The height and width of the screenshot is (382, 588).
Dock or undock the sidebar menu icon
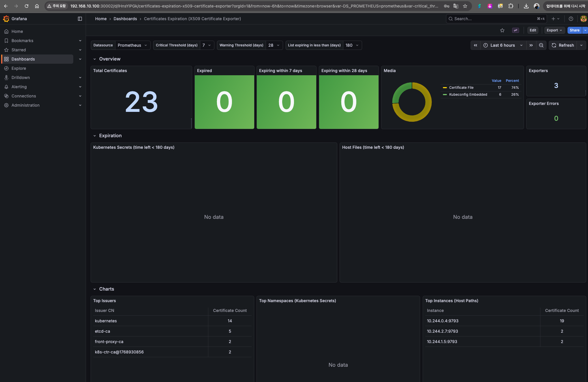coord(80,19)
